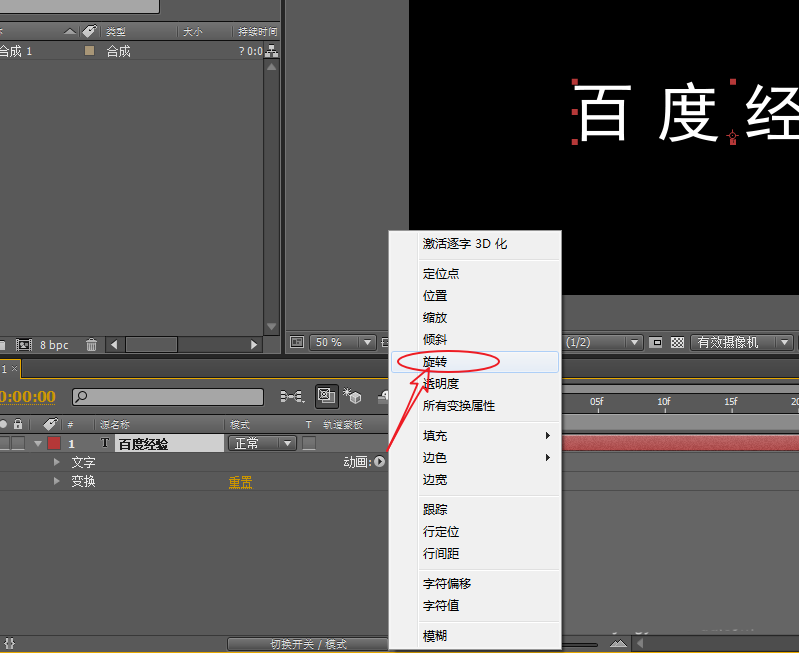799x653 pixels.
Task: Choose 所有变换属性 from the menu
Action: 475,406
